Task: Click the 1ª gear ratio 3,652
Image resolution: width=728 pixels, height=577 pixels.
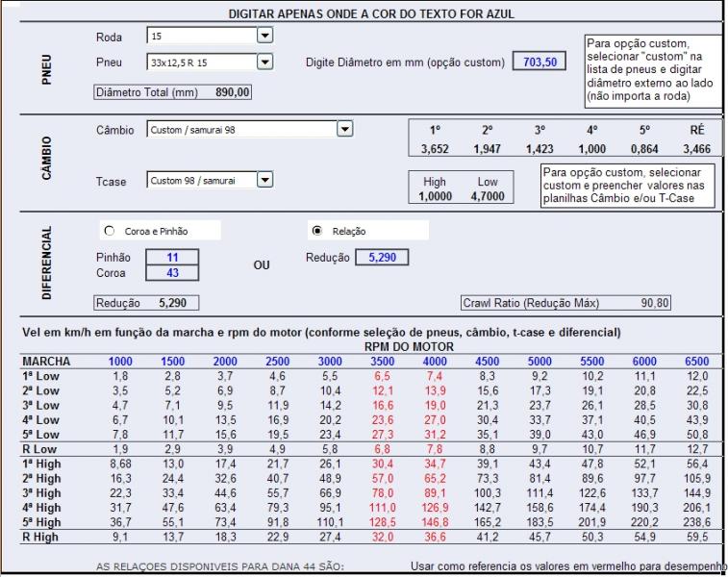Action: coord(435,149)
